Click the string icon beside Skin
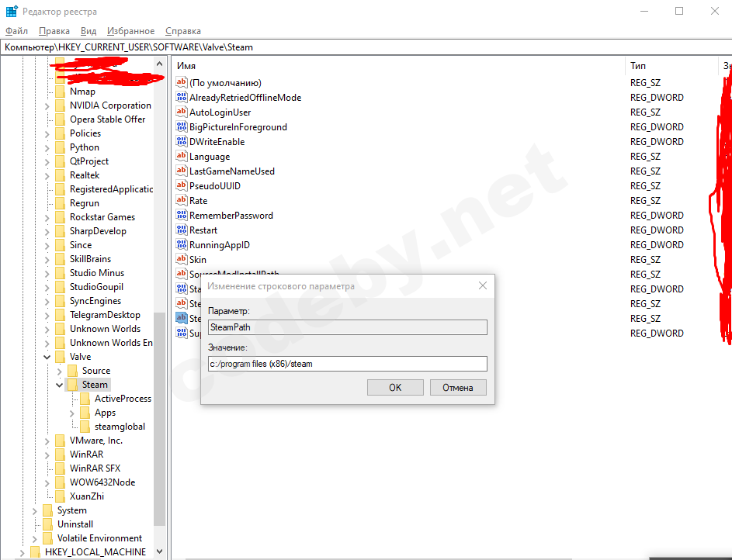Screen dimensions: 732x560 (x=181, y=259)
